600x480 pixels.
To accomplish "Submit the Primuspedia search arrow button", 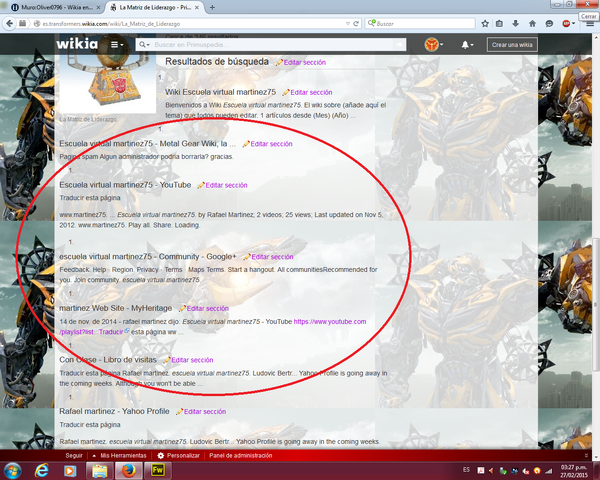I will 399,44.
